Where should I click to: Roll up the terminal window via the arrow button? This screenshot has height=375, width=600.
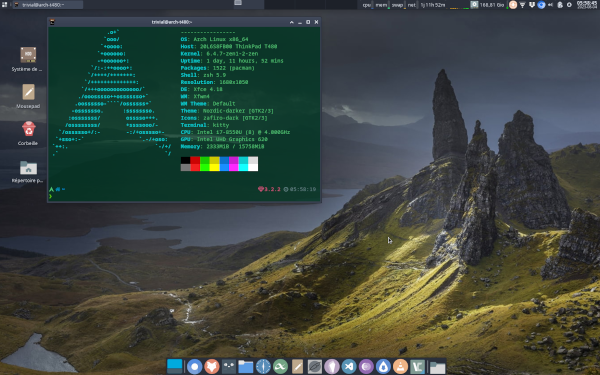pos(292,22)
